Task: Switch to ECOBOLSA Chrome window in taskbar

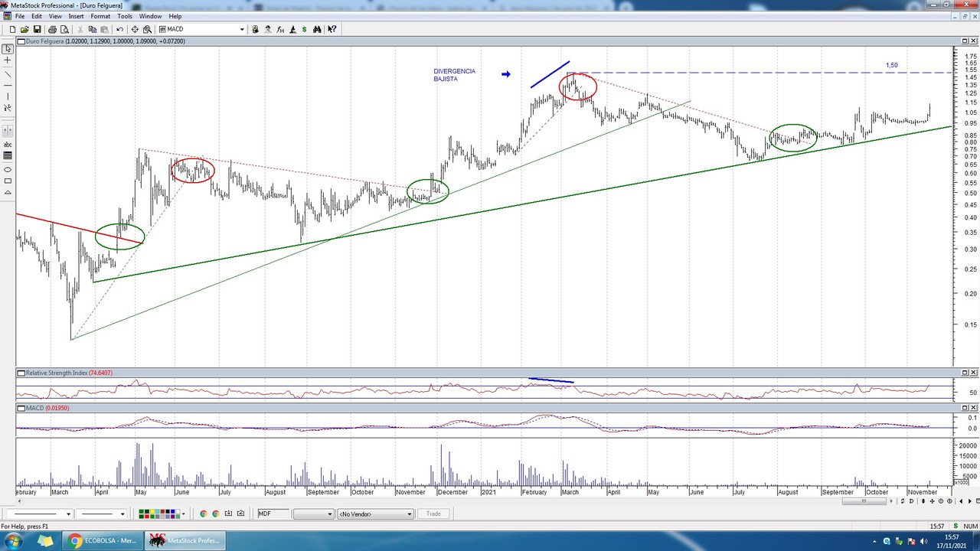Action: click(x=102, y=541)
